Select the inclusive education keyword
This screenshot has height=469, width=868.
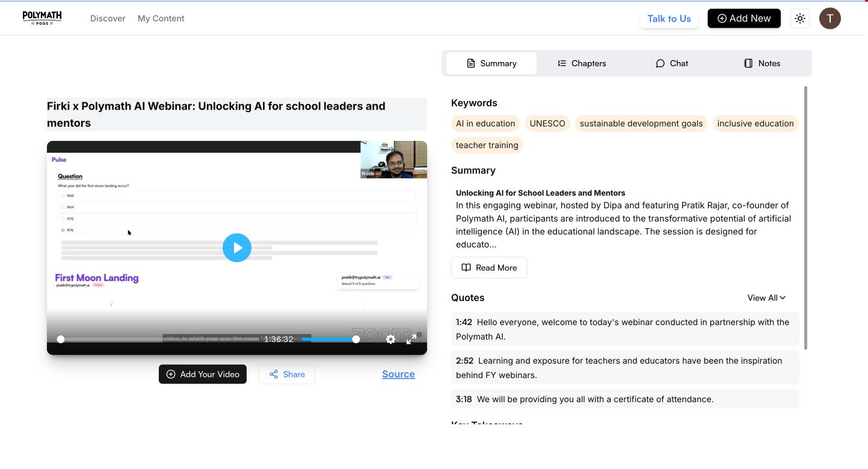756,123
